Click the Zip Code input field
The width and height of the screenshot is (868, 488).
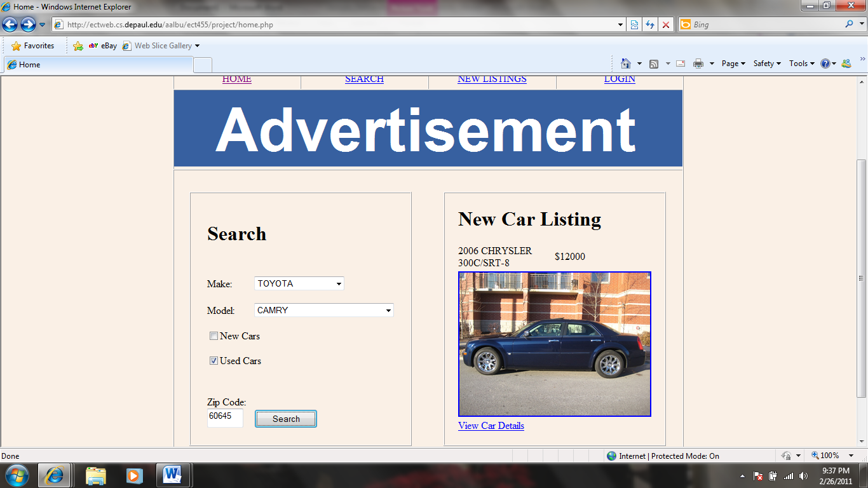[225, 417]
